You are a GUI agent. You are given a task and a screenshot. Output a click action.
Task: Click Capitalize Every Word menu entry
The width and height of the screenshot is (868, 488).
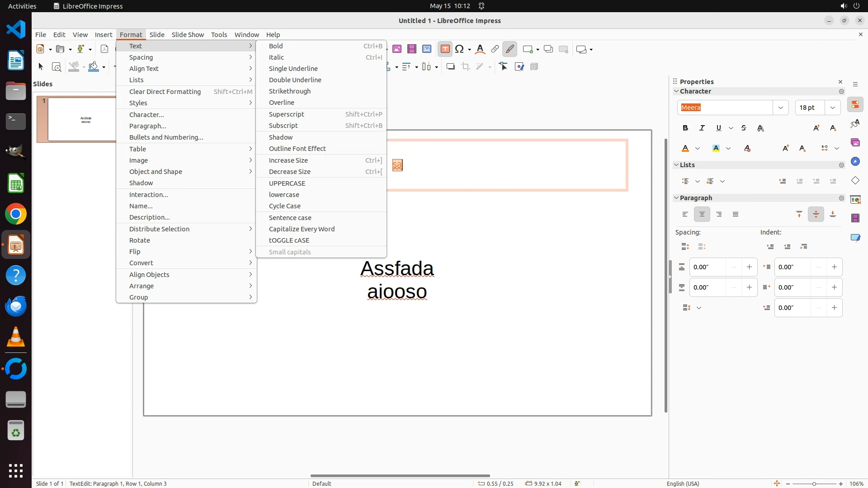(302, 229)
